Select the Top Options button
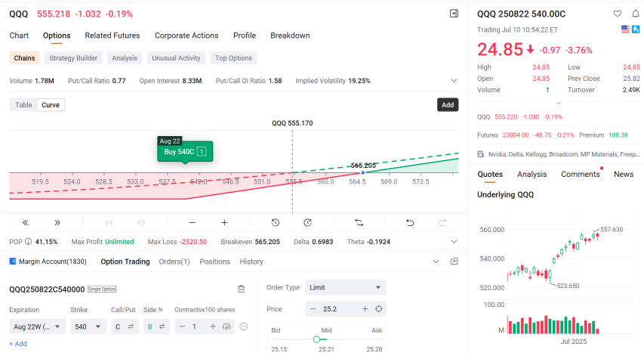 tap(233, 58)
